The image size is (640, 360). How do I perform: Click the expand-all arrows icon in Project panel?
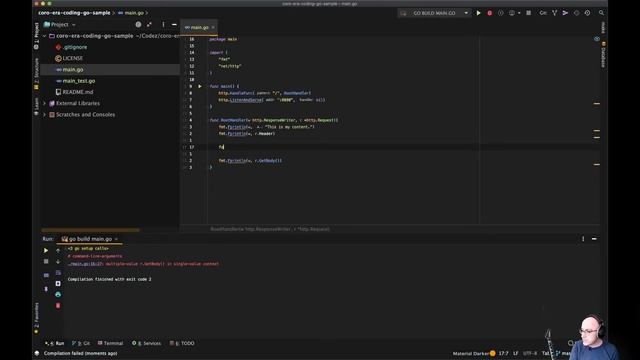click(x=149, y=24)
